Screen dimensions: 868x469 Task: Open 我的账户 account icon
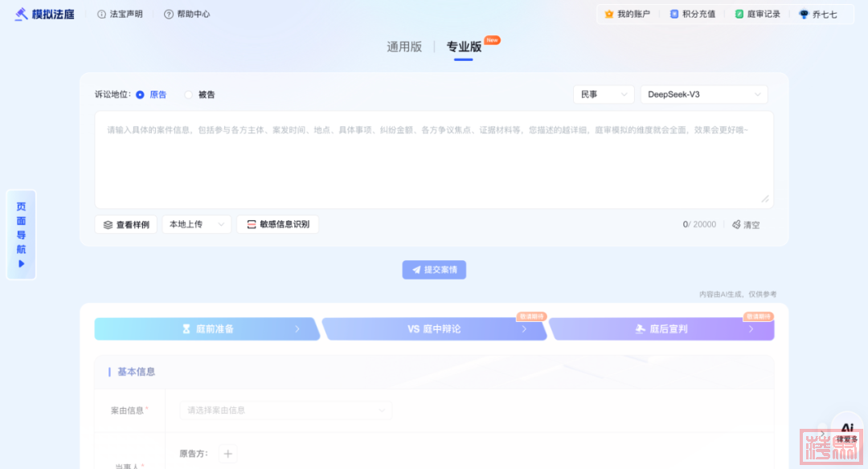609,14
